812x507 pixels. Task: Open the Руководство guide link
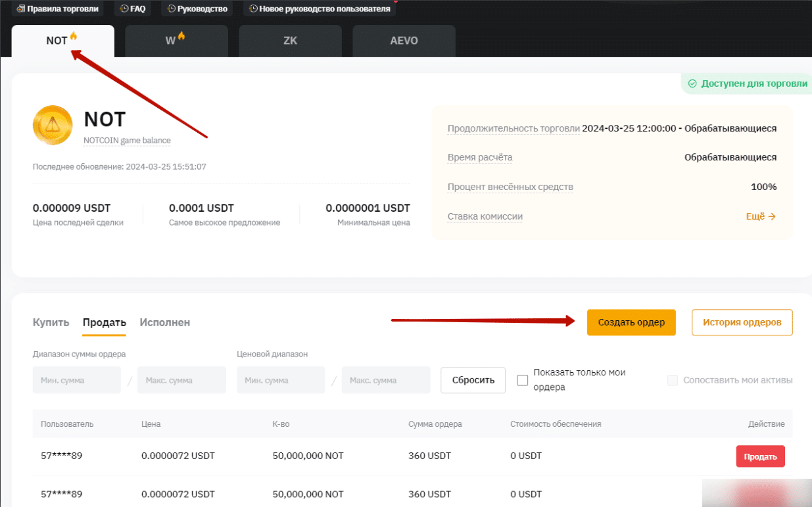(197, 9)
